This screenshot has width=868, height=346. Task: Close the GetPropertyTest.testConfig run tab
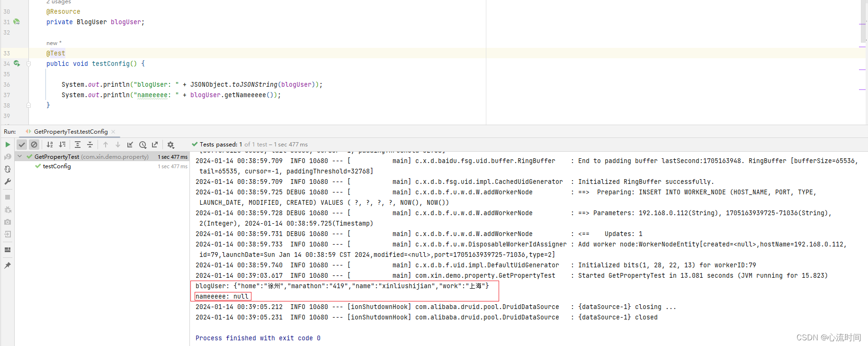click(113, 132)
